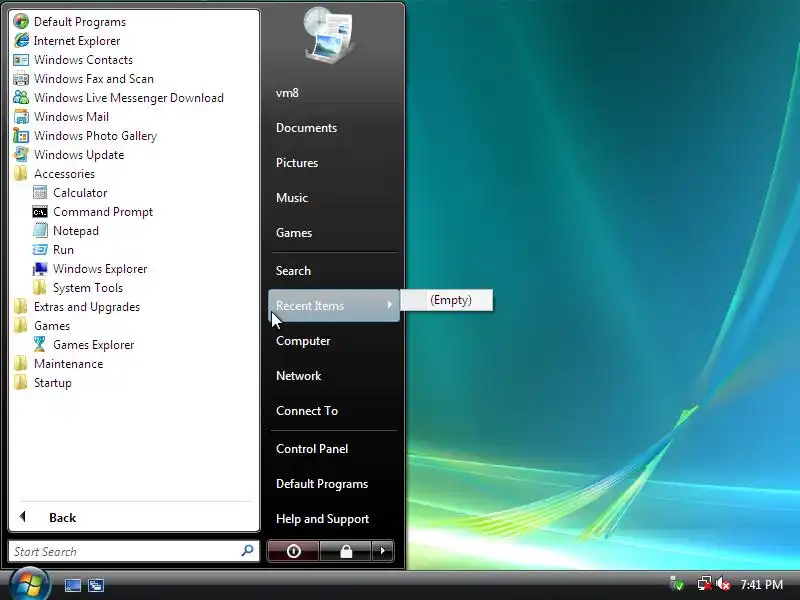Click Switch between windows quick launch icon
The width and height of the screenshot is (800, 600).
96,585
